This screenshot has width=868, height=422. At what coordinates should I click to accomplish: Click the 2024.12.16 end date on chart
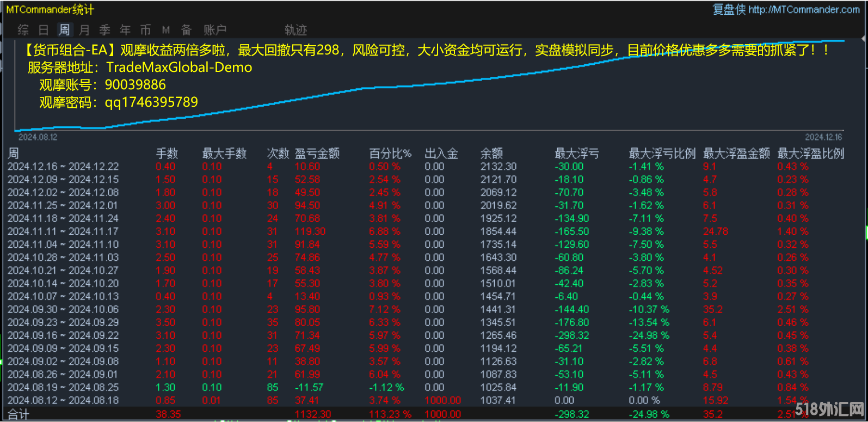click(823, 137)
